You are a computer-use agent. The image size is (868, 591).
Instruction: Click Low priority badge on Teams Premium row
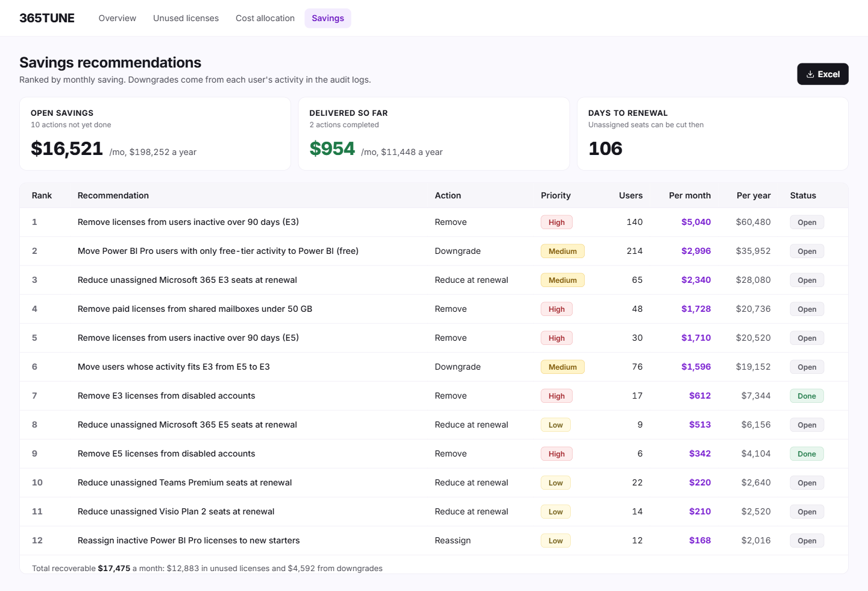(x=556, y=483)
